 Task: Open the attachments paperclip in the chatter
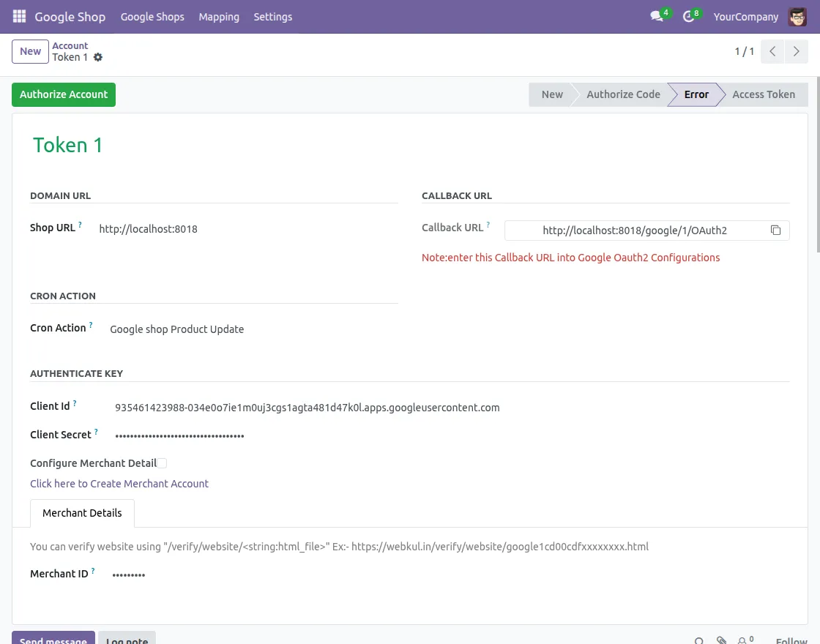coord(722,640)
